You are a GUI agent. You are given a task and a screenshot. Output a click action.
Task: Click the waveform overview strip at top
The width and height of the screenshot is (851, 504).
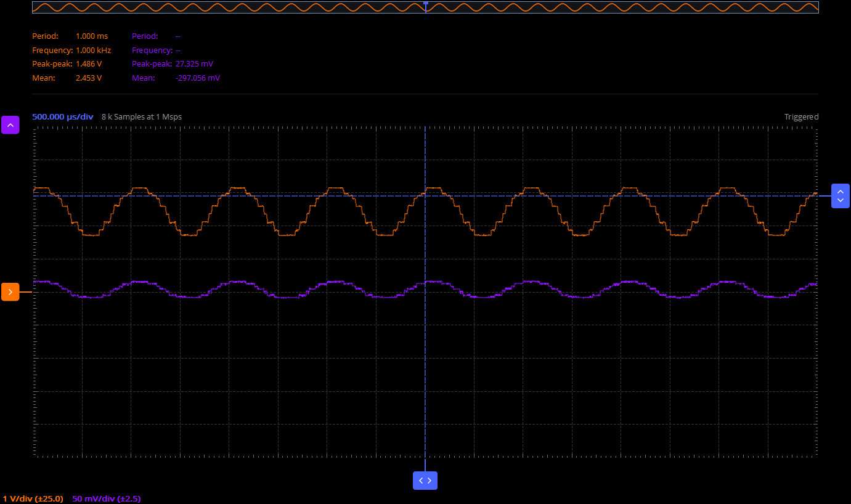(425, 7)
